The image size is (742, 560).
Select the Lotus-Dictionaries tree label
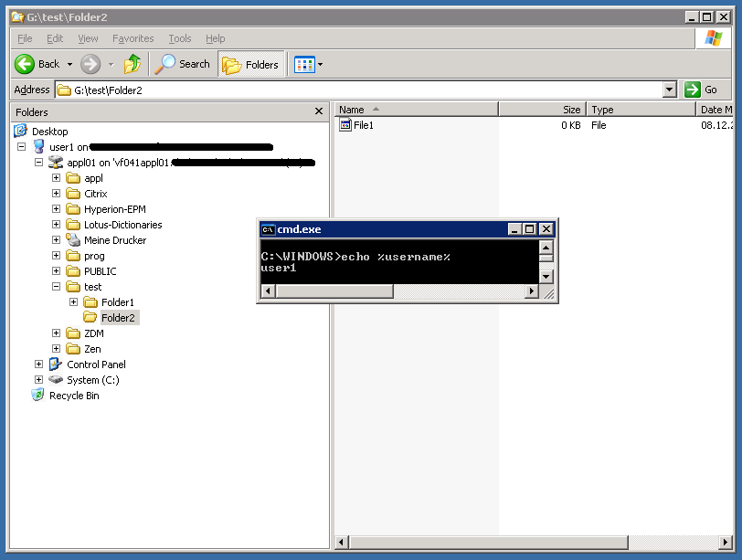click(123, 225)
